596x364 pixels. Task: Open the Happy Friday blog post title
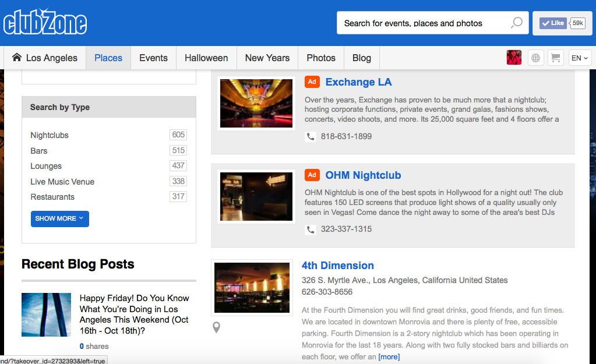click(x=134, y=314)
